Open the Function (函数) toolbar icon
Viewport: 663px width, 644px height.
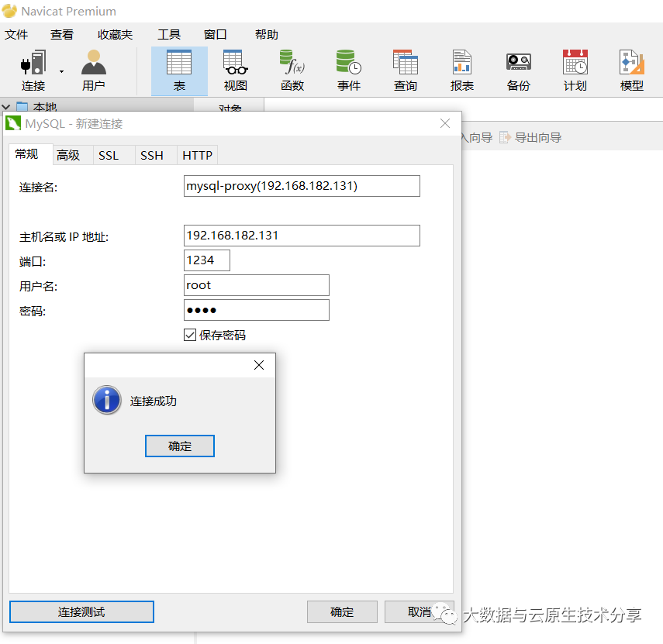point(292,71)
